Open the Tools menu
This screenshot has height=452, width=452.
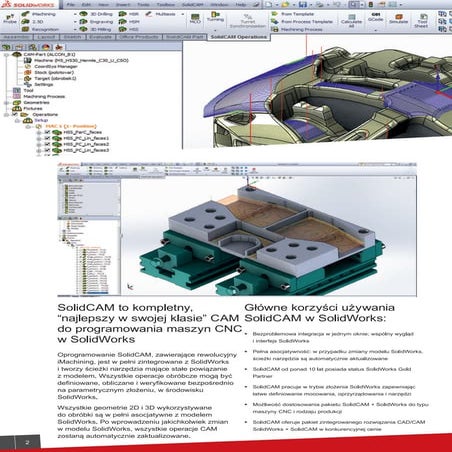tap(144, 5)
